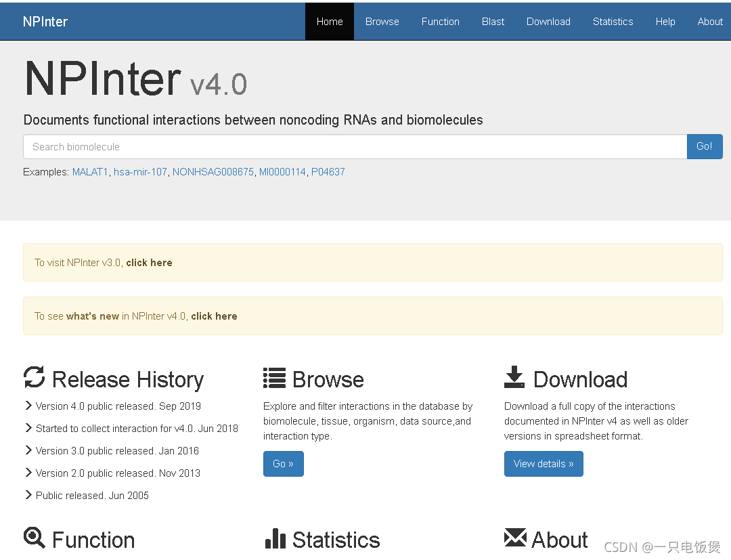Click the 'Documents functional interactions' tagline
The height and width of the screenshot is (560, 731).
point(253,121)
